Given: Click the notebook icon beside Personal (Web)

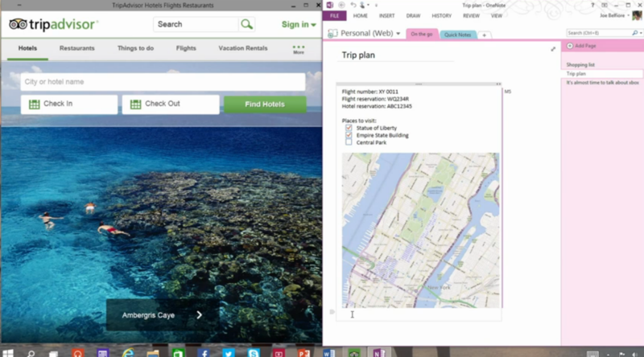Looking at the screenshot, I should (x=332, y=34).
